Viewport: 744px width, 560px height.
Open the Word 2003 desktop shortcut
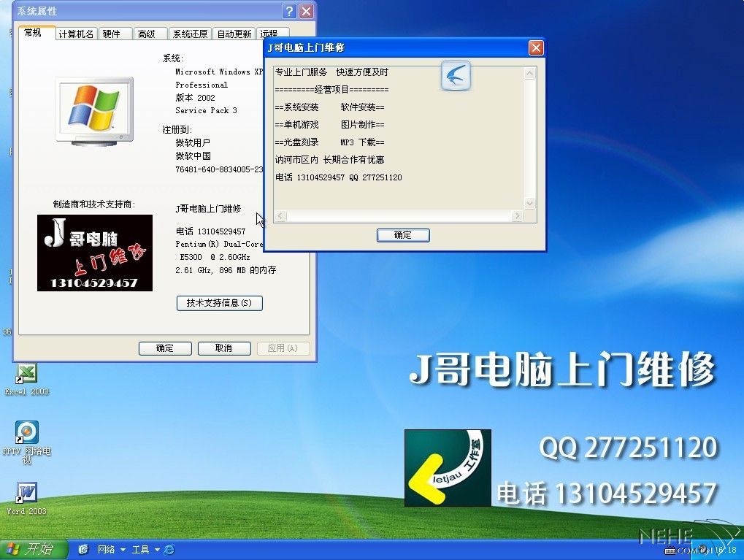pyautogui.click(x=26, y=498)
